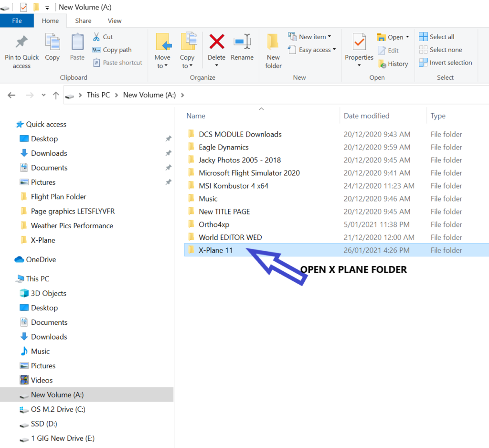Click Paste shortcut in ribbon
The width and height of the screenshot is (489, 448).
click(x=117, y=63)
